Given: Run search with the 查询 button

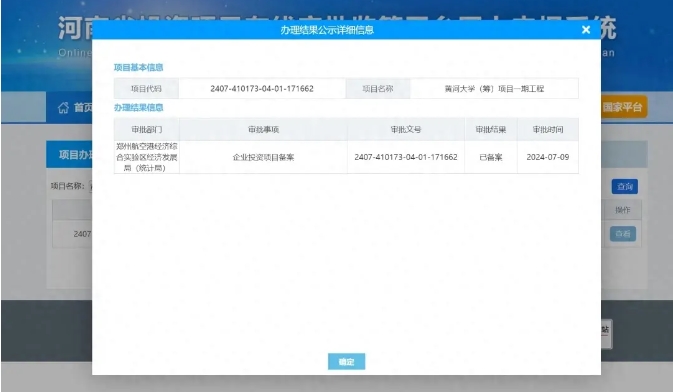Looking at the screenshot, I should (625, 186).
